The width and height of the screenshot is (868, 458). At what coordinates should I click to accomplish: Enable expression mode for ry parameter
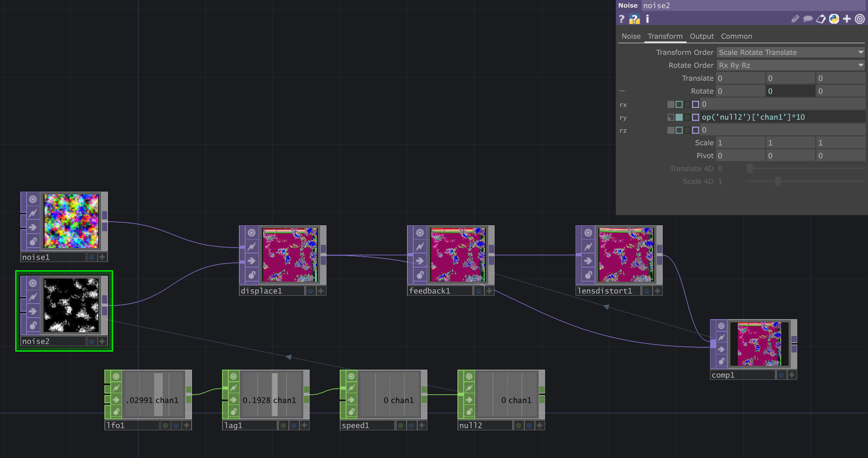[x=679, y=117]
